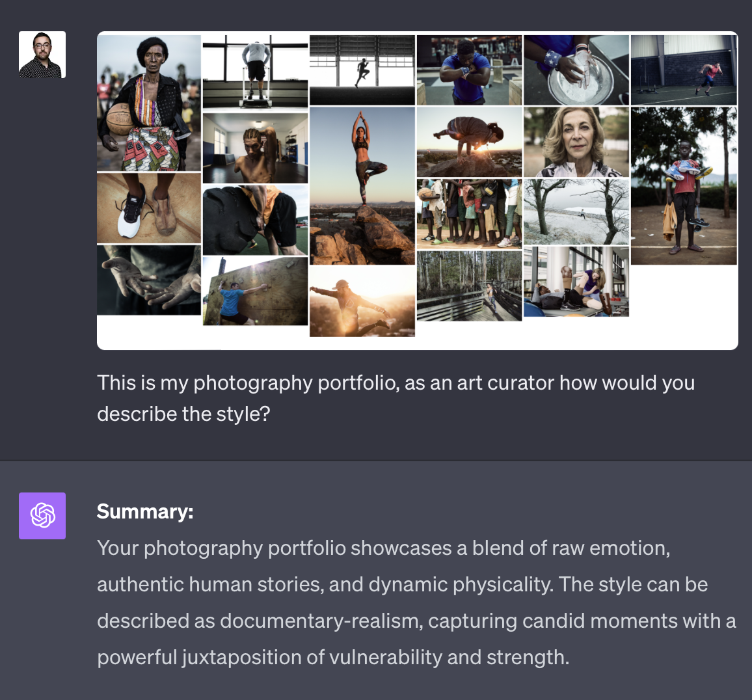Screen dimensions: 752x700
Task: Click the "Summary:" heading in response
Action: (145, 511)
